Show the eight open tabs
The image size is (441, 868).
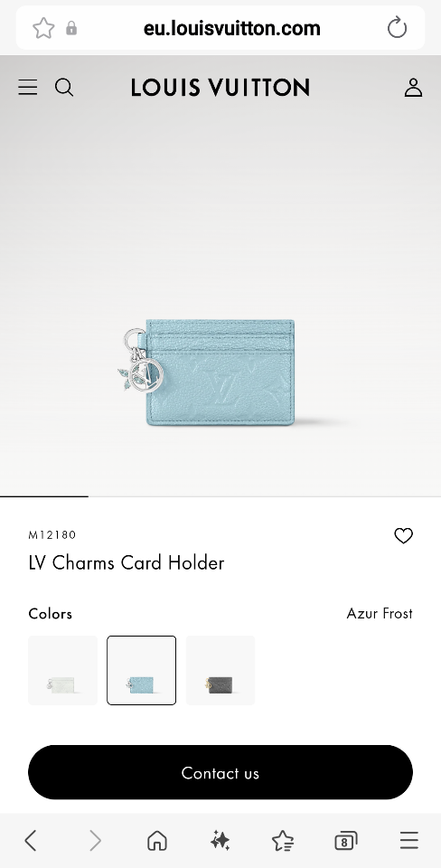(346, 841)
